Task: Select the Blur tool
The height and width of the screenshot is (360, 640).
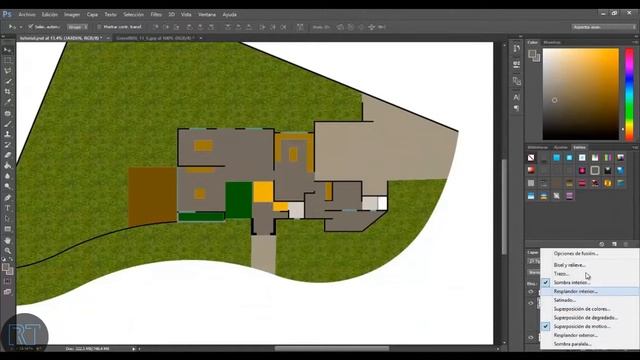Action: click(7, 176)
